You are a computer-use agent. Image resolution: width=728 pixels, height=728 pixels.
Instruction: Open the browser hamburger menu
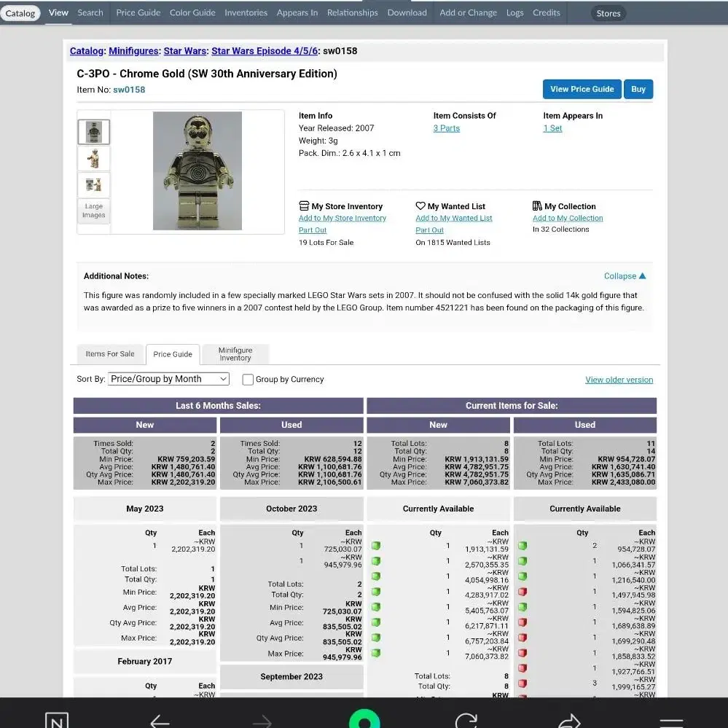pos(671,722)
